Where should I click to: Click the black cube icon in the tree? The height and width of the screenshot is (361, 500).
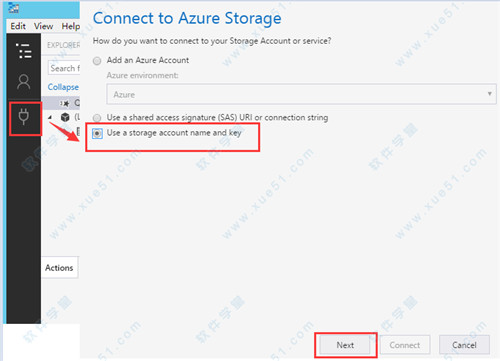click(65, 117)
